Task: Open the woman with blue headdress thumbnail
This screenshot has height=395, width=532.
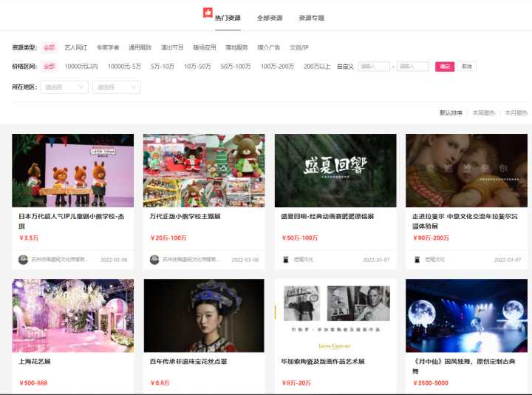Action: 204,316
